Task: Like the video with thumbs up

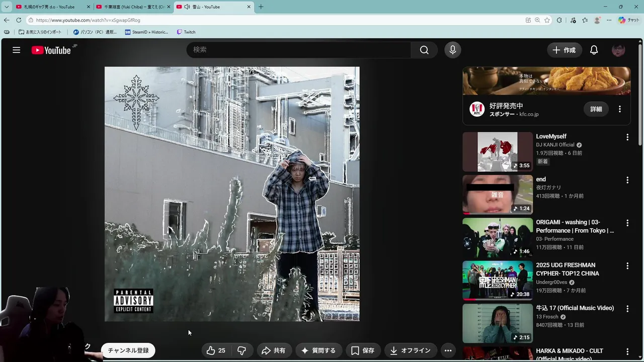Action: point(216,350)
